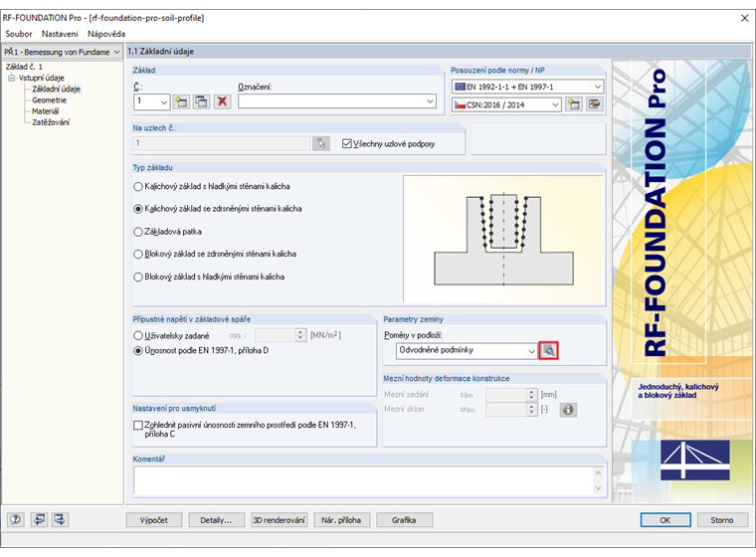Open foundation number Č. dropdown

(164, 101)
